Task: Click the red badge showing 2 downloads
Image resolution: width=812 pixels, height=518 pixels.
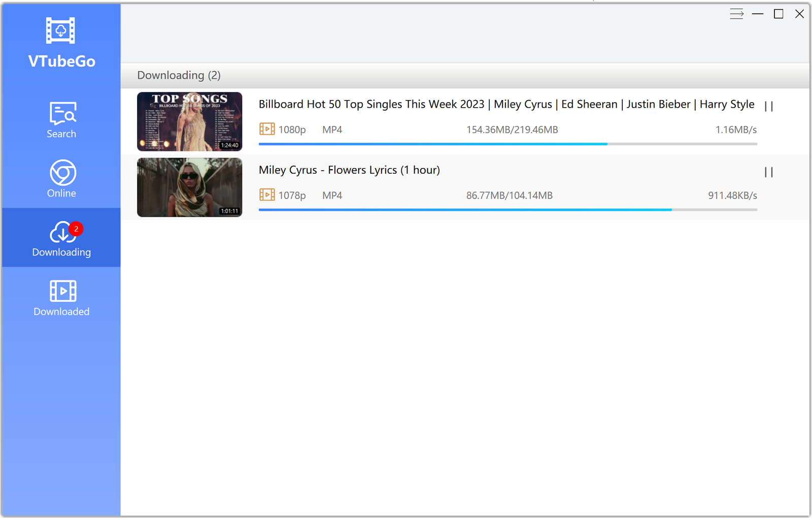Action: coord(76,229)
